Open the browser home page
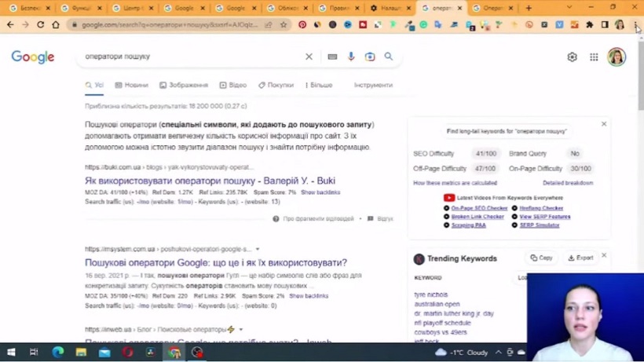 tap(56, 24)
